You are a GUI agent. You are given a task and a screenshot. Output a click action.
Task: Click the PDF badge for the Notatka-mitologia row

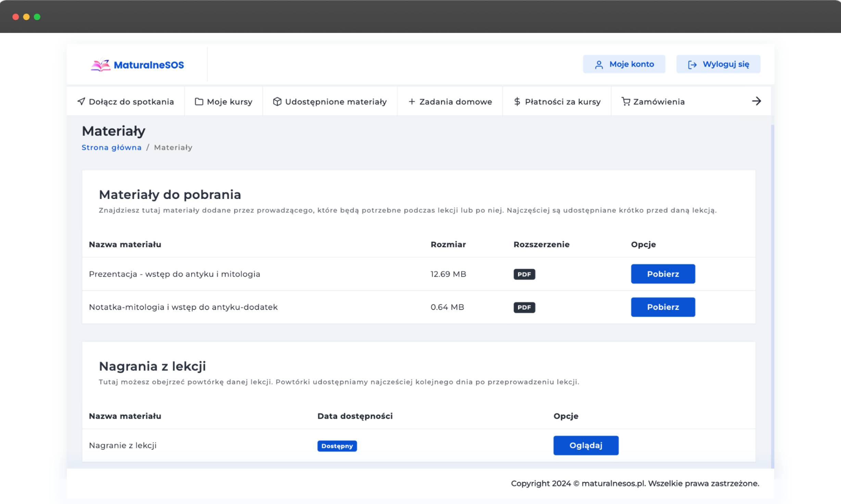pos(524,307)
